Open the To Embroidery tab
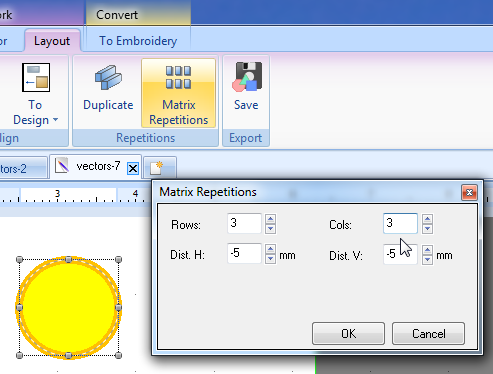Screen dimensions: 493x374 pyautogui.click(x=138, y=41)
